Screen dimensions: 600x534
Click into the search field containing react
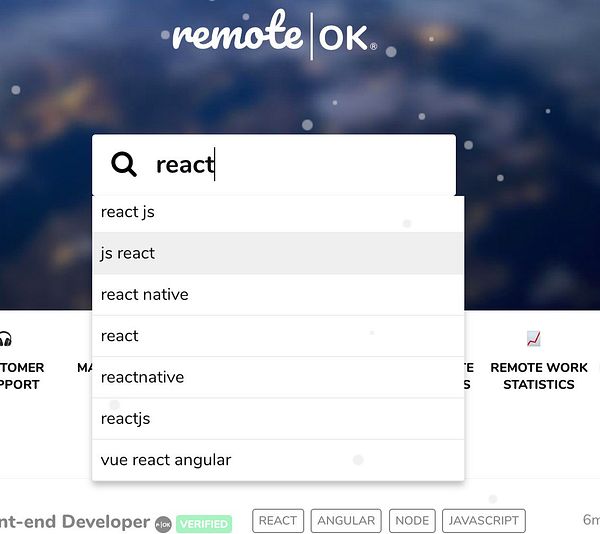274,165
